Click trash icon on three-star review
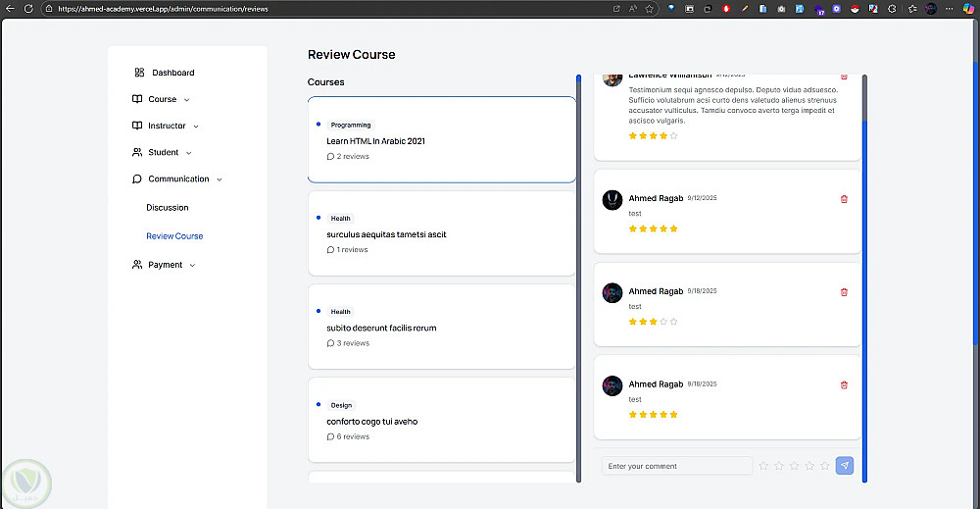980x509 pixels. click(x=844, y=292)
